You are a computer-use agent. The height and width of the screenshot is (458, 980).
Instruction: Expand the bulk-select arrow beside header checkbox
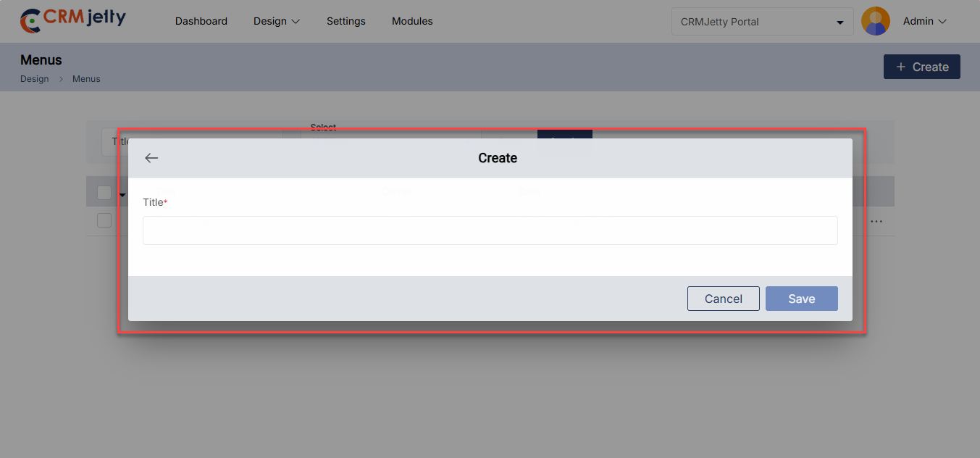[122, 195]
